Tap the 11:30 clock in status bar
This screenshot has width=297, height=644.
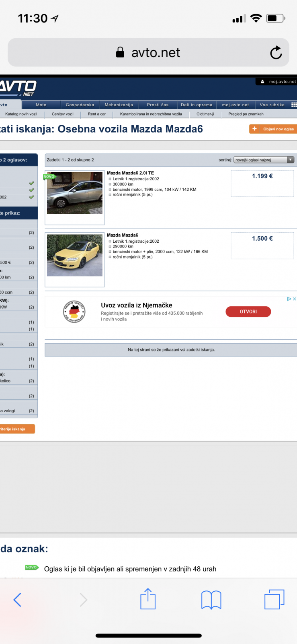coord(33,18)
